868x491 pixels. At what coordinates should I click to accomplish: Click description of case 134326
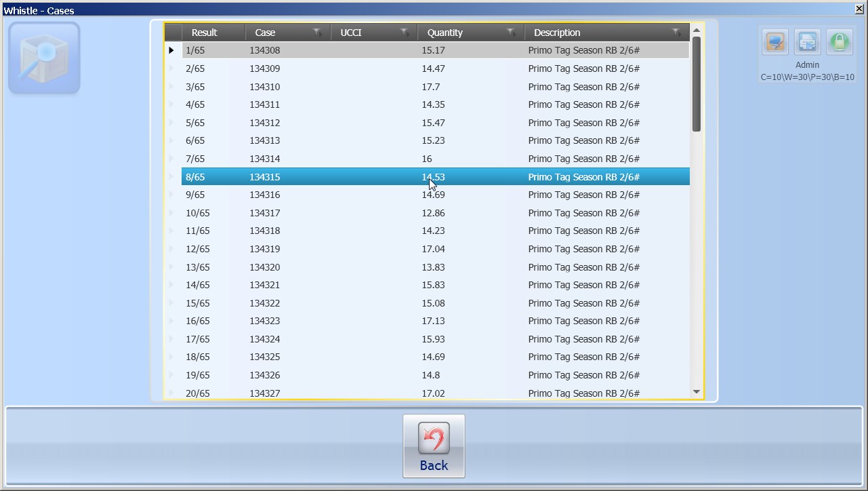(584, 375)
